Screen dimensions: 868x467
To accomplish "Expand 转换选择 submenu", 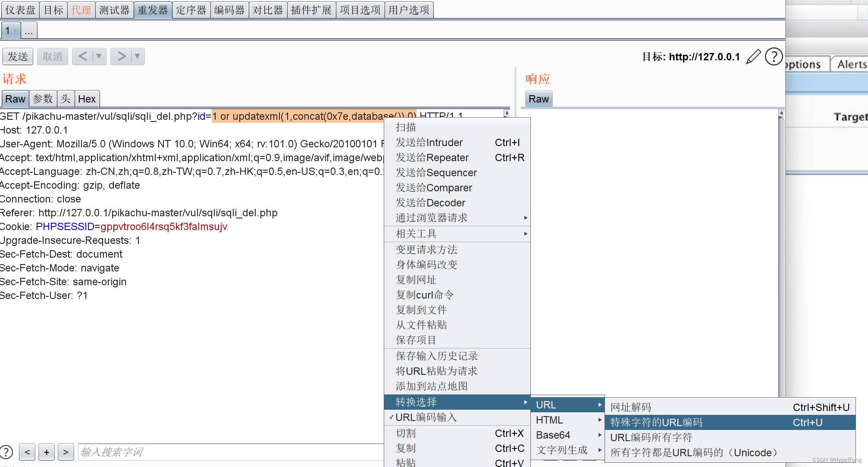I will (x=457, y=402).
